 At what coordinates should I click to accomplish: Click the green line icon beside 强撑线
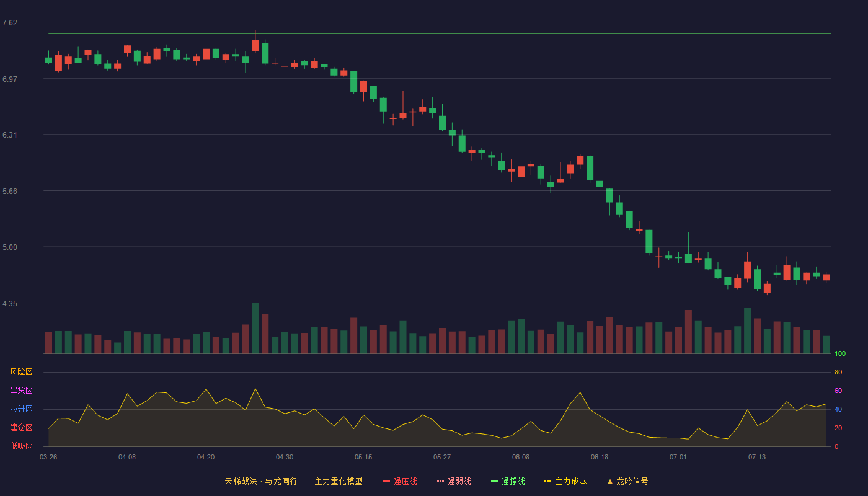[x=494, y=481]
